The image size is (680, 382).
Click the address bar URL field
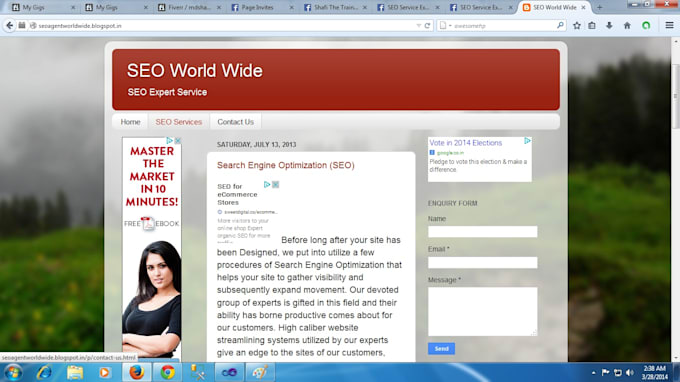(x=226, y=26)
